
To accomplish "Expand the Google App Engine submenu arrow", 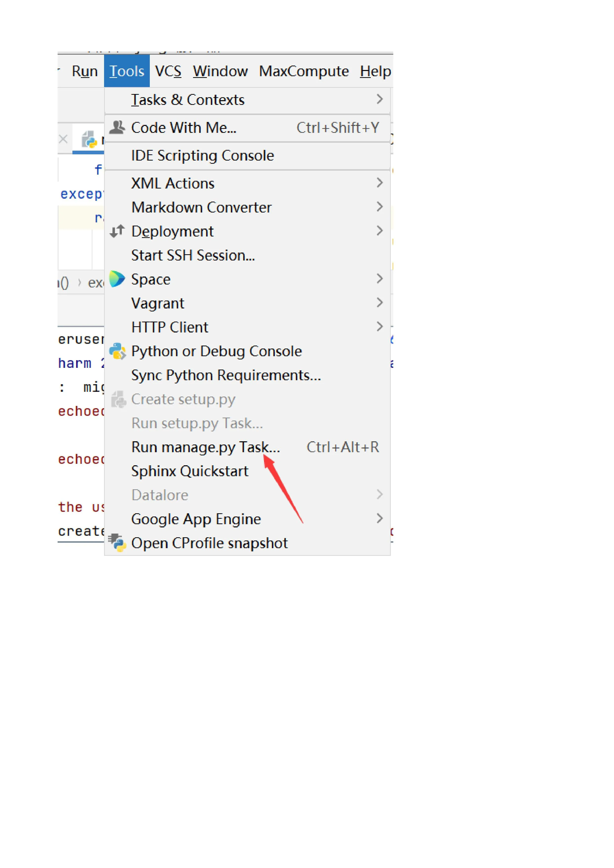I will [380, 518].
